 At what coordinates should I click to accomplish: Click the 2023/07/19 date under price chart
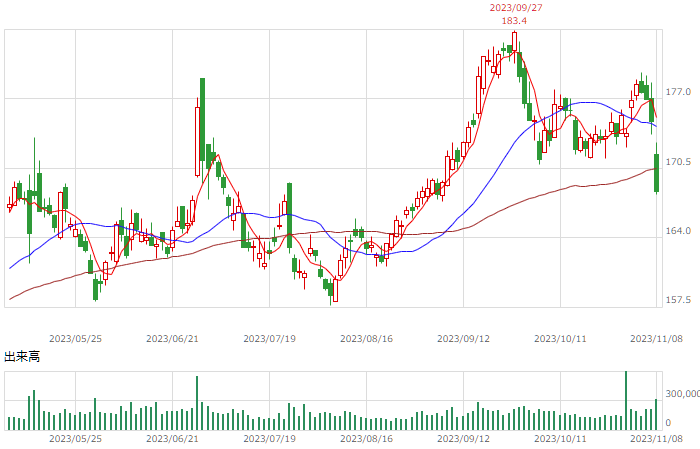pos(269,339)
